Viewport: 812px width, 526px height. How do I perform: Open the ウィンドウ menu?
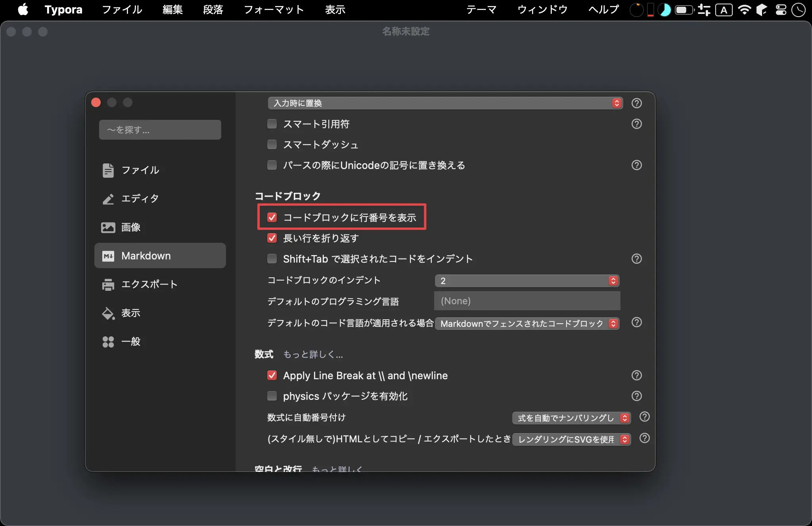coord(542,10)
